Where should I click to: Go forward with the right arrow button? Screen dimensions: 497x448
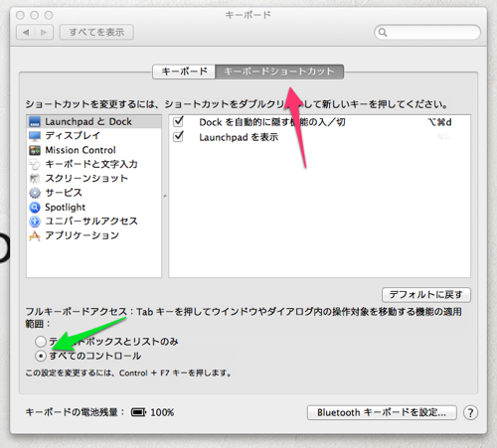(x=44, y=33)
